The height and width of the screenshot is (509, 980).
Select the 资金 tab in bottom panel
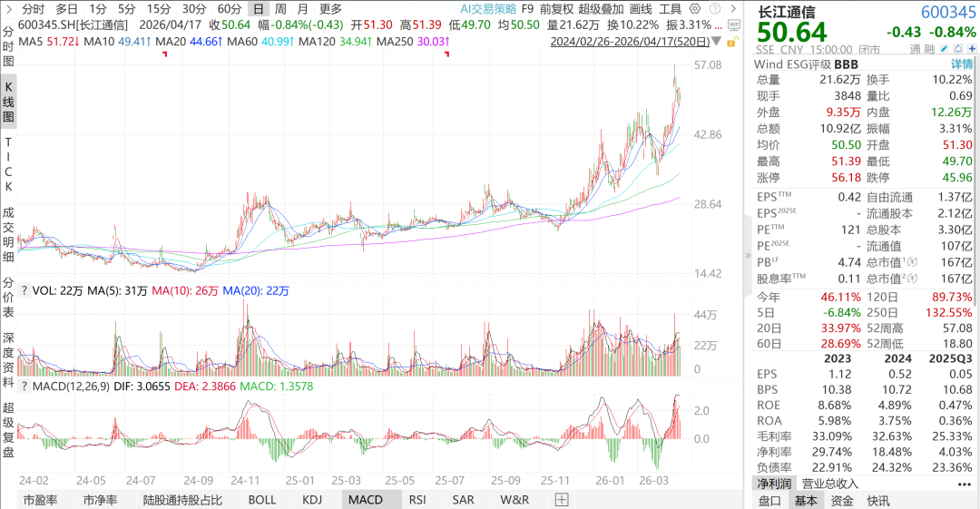tap(841, 500)
